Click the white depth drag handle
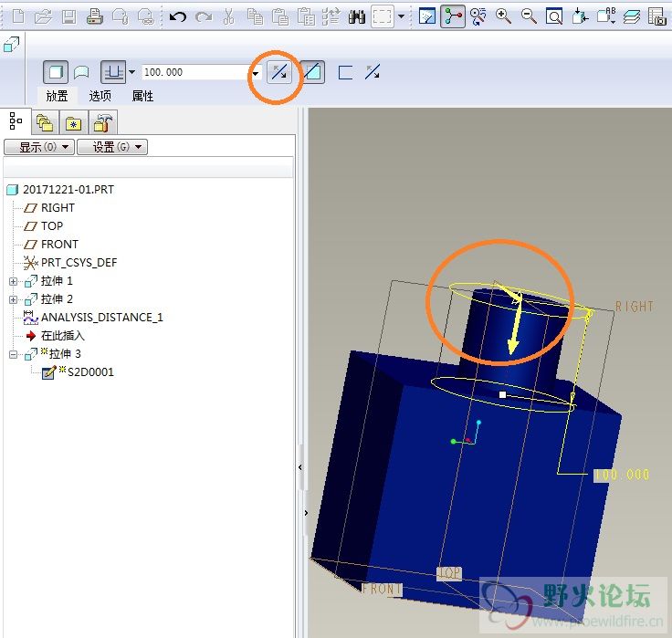This screenshot has height=638, width=672. [503, 394]
